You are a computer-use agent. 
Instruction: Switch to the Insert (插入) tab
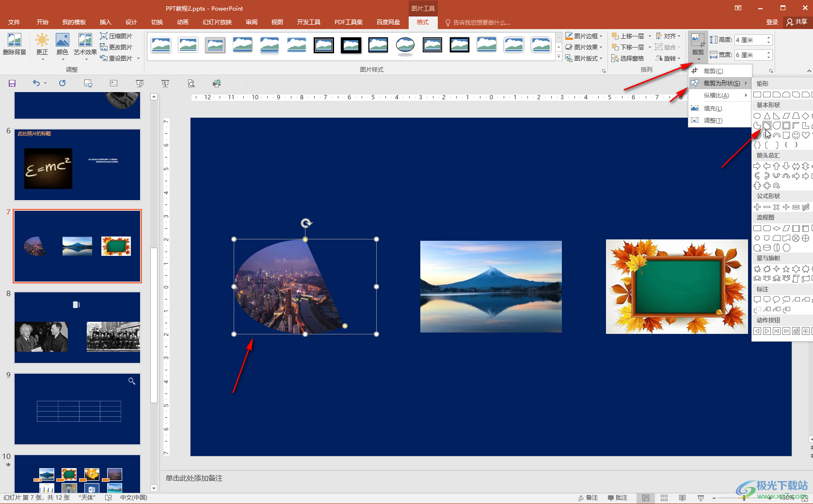pos(105,22)
